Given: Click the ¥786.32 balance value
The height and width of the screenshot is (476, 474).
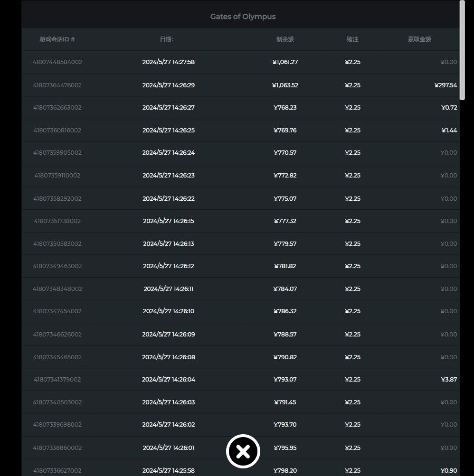Looking at the screenshot, I should (x=285, y=311).
